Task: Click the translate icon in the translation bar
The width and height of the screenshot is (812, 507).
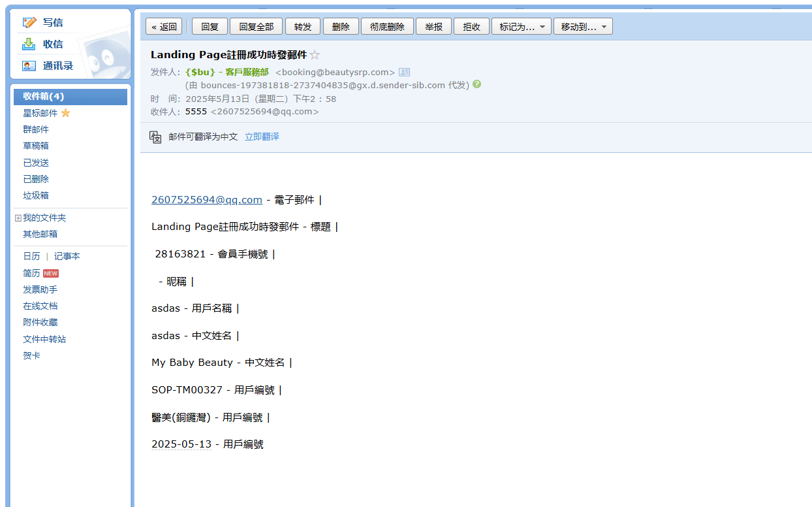Action: 155,137
